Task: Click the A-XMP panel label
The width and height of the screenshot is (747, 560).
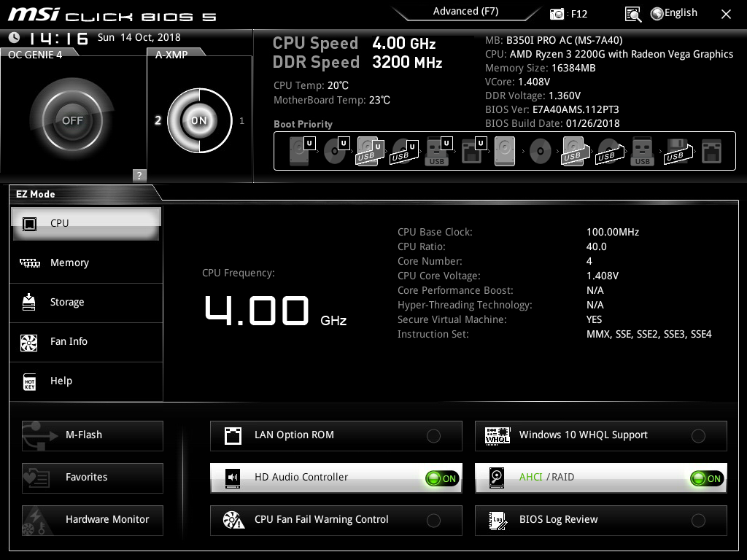Action: (171, 55)
